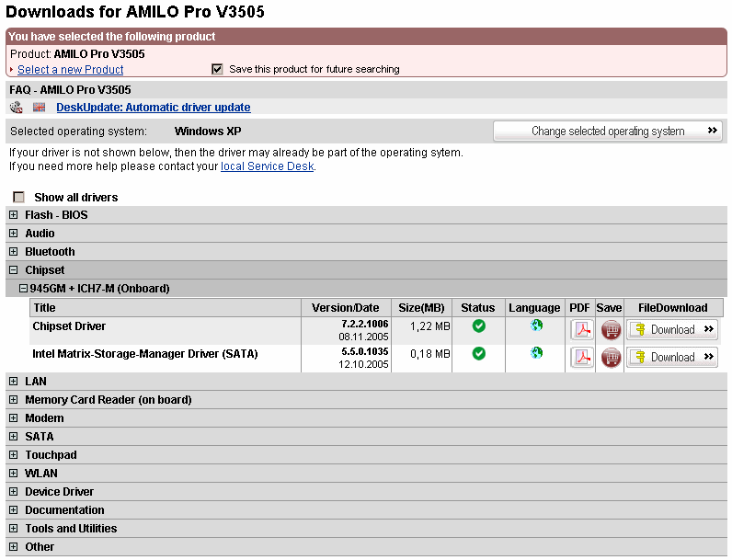
Task: Click save icon for Intel Matrix-Storage-Manager Driver
Action: 610,357
